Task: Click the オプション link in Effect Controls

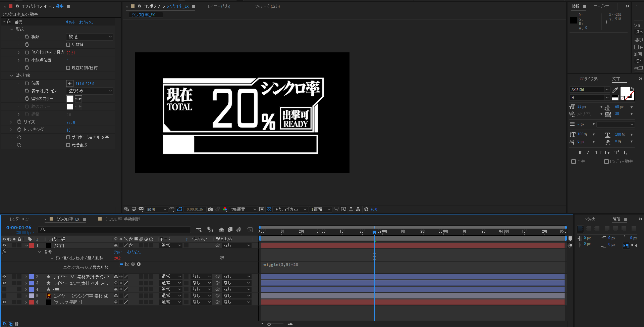Action: (x=86, y=22)
